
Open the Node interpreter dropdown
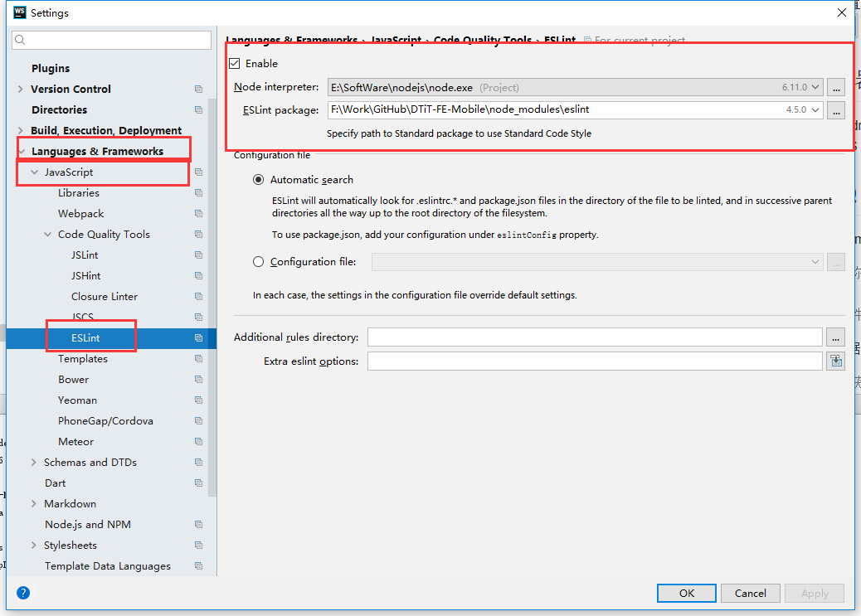coord(816,87)
